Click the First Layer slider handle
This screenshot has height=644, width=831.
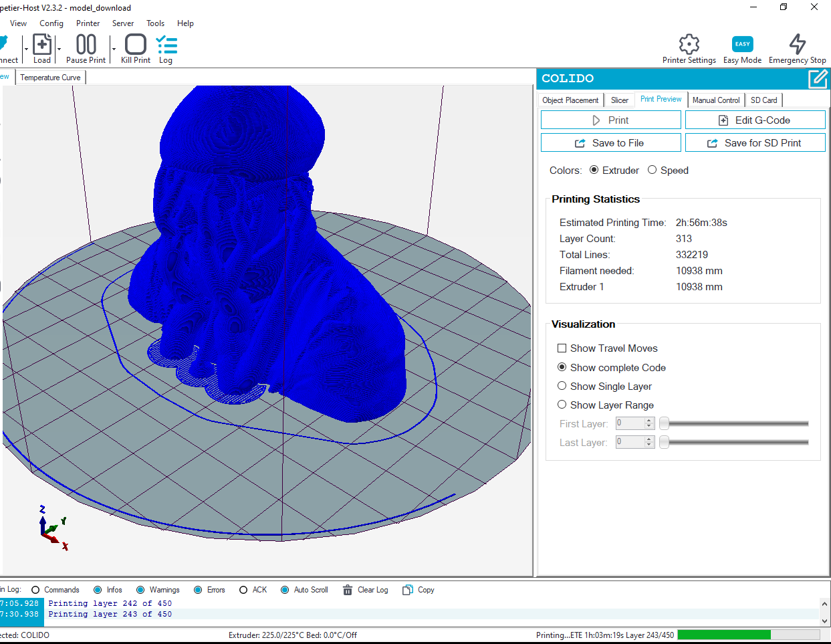(665, 423)
